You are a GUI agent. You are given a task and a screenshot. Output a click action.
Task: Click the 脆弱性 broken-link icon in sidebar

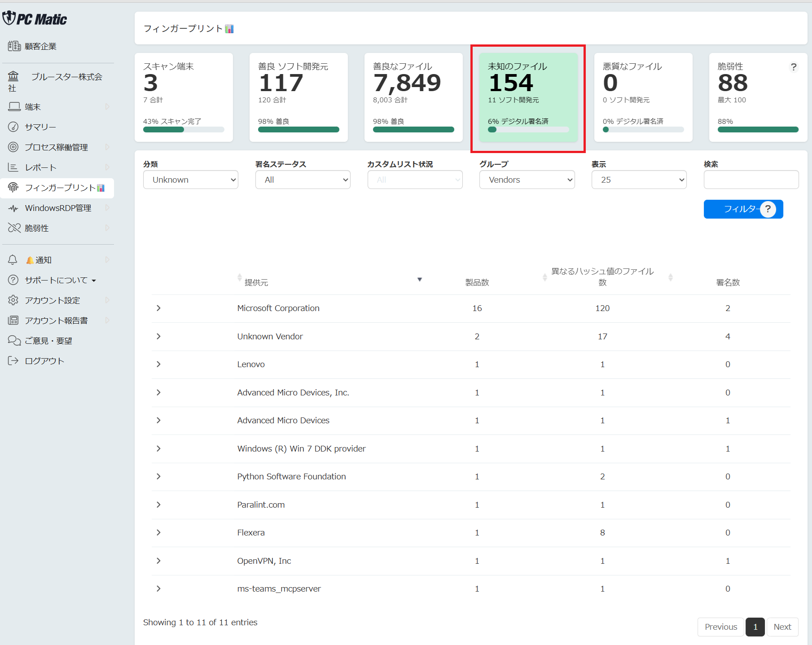click(x=14, y=228)
